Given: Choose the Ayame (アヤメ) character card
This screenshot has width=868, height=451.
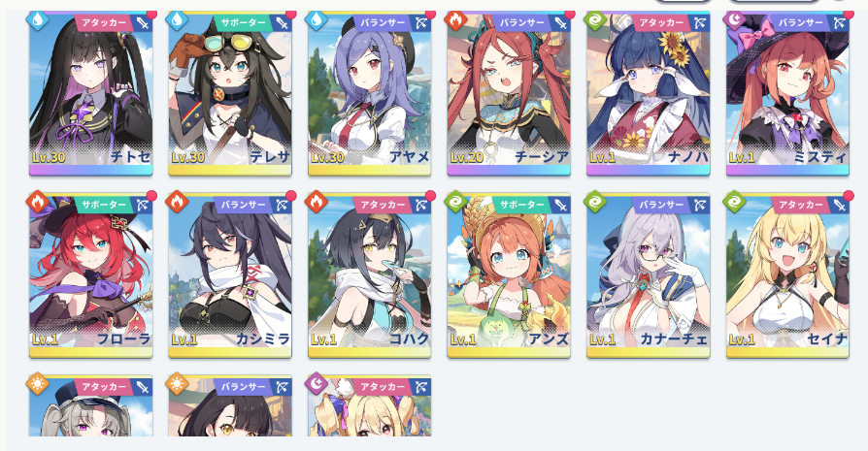Looking at the screenshot, I should point(369,93).
